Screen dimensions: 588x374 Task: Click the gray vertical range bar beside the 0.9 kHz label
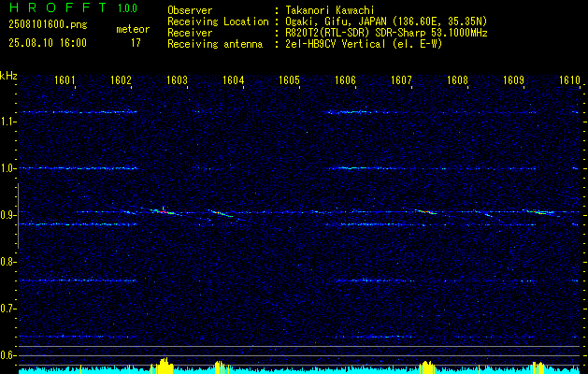[x=18, y=216]
